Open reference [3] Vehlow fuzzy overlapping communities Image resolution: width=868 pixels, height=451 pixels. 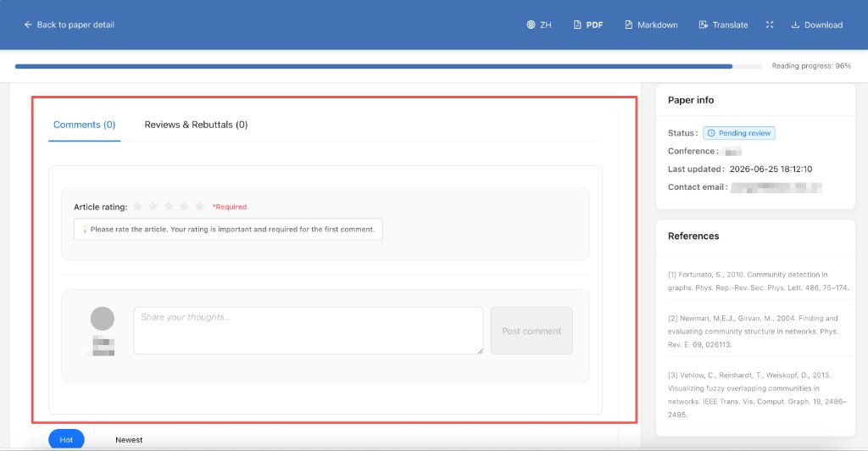click(757, 394)
